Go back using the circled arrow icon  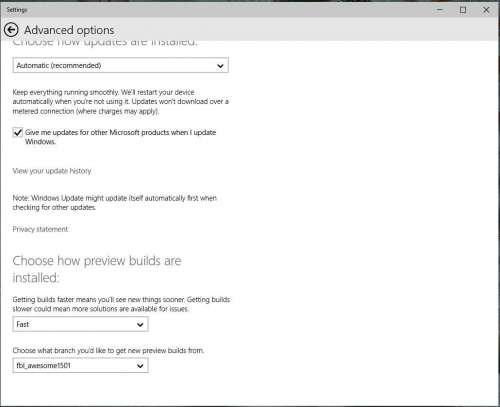(11, 30)
